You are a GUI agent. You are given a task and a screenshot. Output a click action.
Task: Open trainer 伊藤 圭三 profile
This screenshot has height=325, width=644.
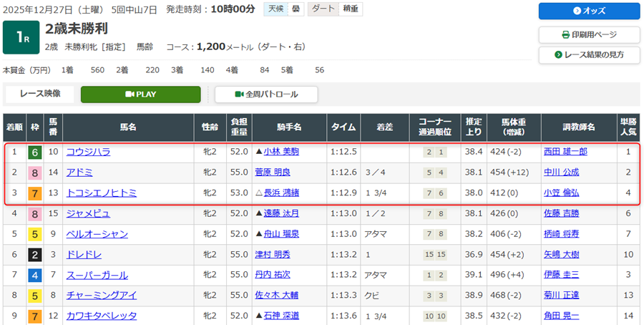tap(562, 276)
